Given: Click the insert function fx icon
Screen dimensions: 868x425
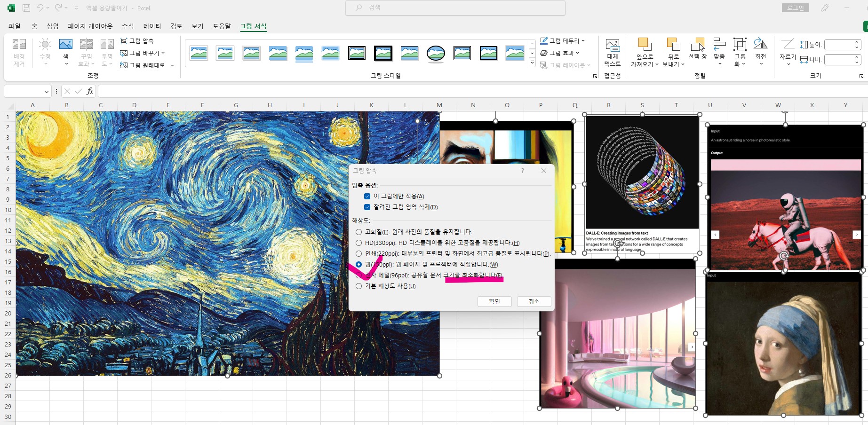Looking at the screenshot, I should coord(90,91).
